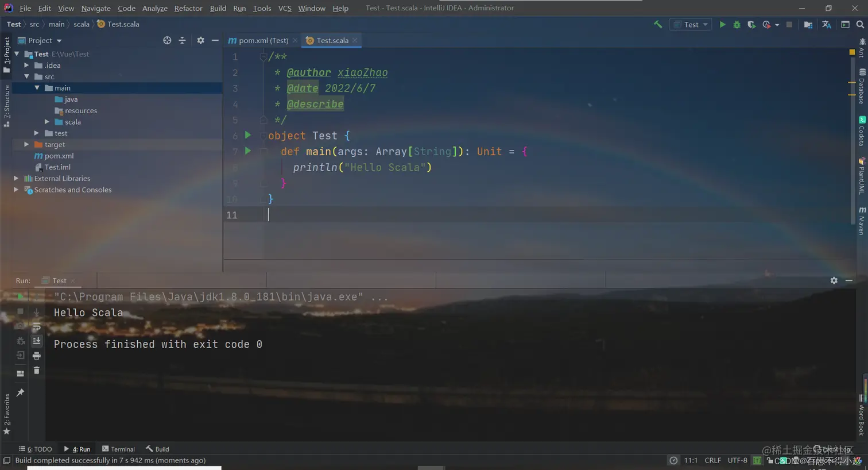Toggle the Pin Tab icon in Run panel

(20, 392)
